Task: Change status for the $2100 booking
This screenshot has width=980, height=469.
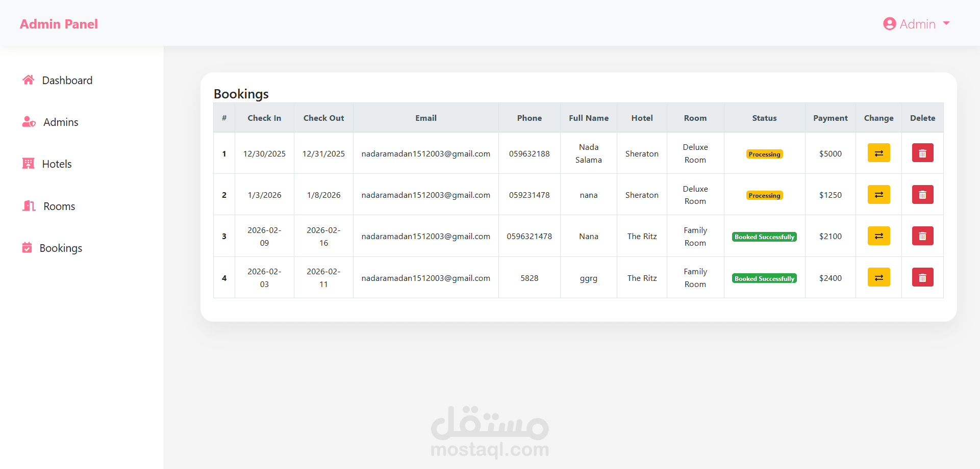Action: 878,236
